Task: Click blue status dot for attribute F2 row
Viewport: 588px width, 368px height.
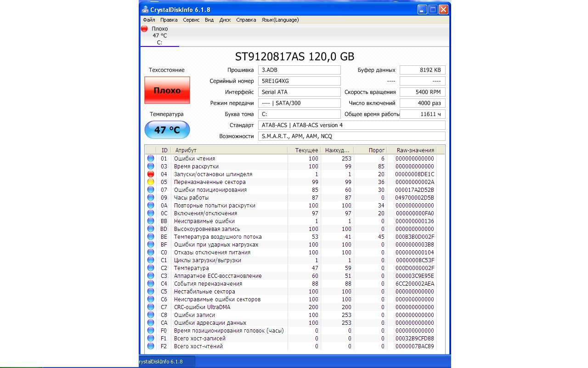Action: tap(151, 346)
